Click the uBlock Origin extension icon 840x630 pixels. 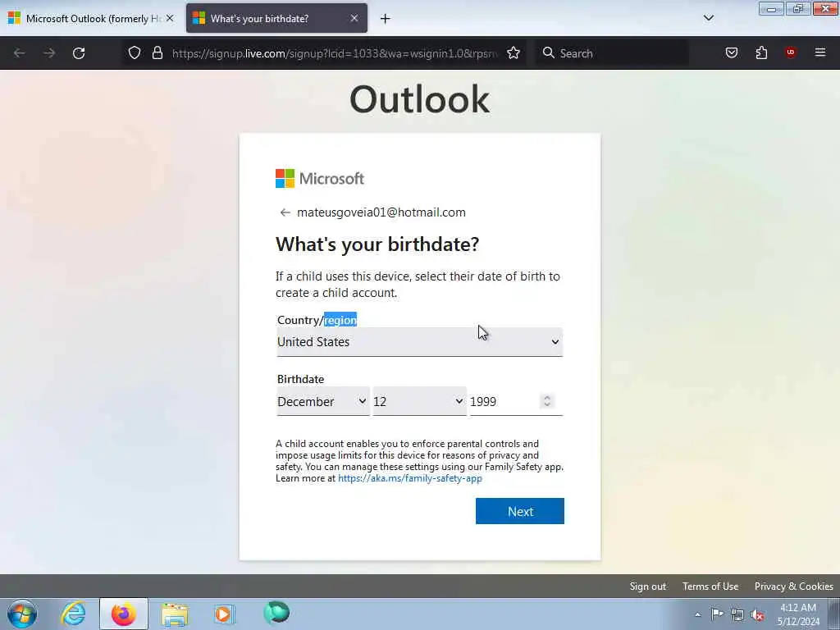coord(790,52)
